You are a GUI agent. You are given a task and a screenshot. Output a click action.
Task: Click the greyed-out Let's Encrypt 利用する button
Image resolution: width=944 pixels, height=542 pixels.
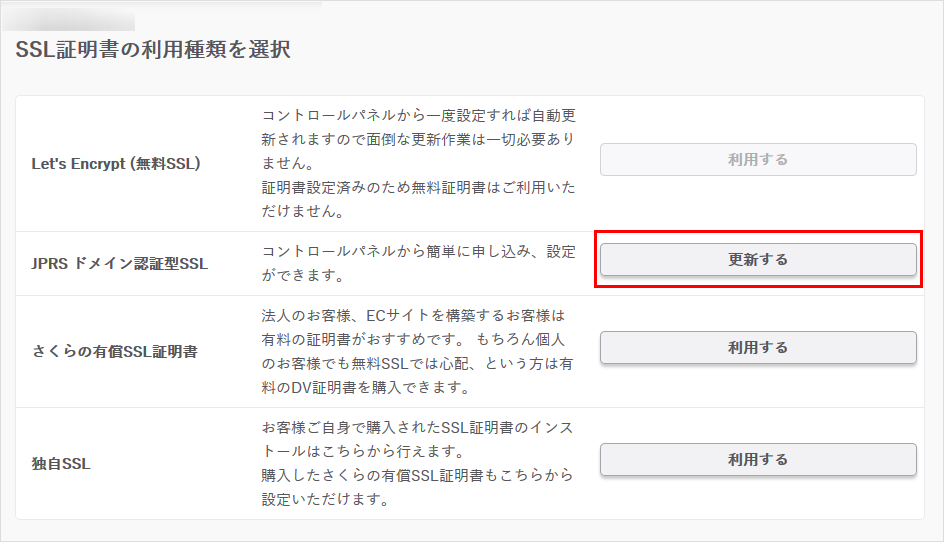click(758, 160)
